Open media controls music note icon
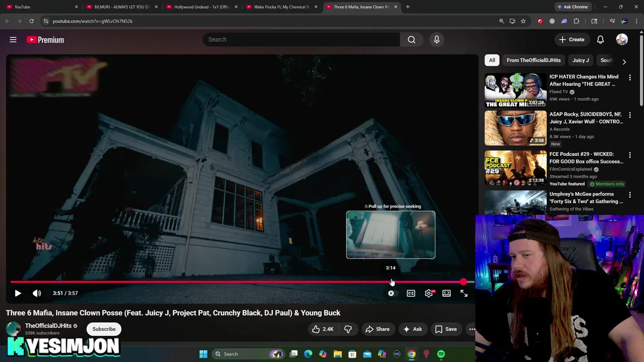 pos(612,21)
